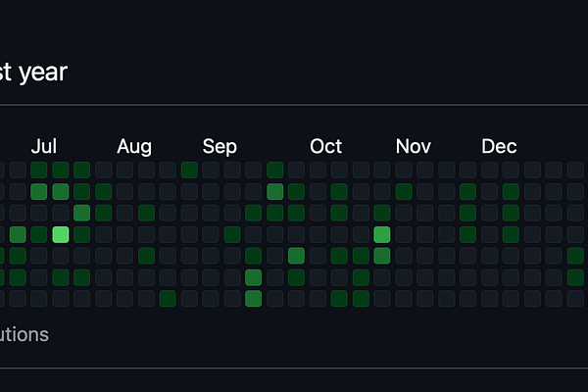This screenshot has width=588, height=392.
Task: Select the only green cell directly under Sep
Action: [232, 234]
